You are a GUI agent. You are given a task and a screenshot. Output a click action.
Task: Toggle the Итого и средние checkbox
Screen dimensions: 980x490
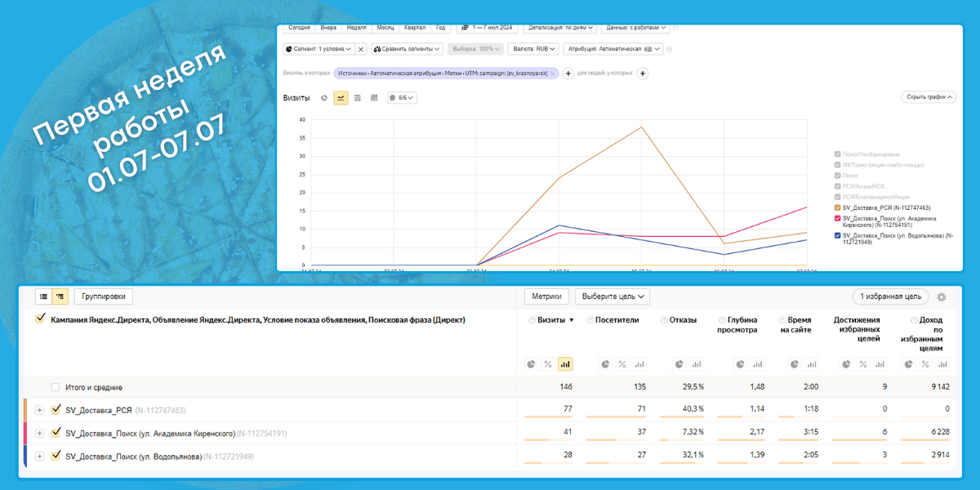click(56, 387)
